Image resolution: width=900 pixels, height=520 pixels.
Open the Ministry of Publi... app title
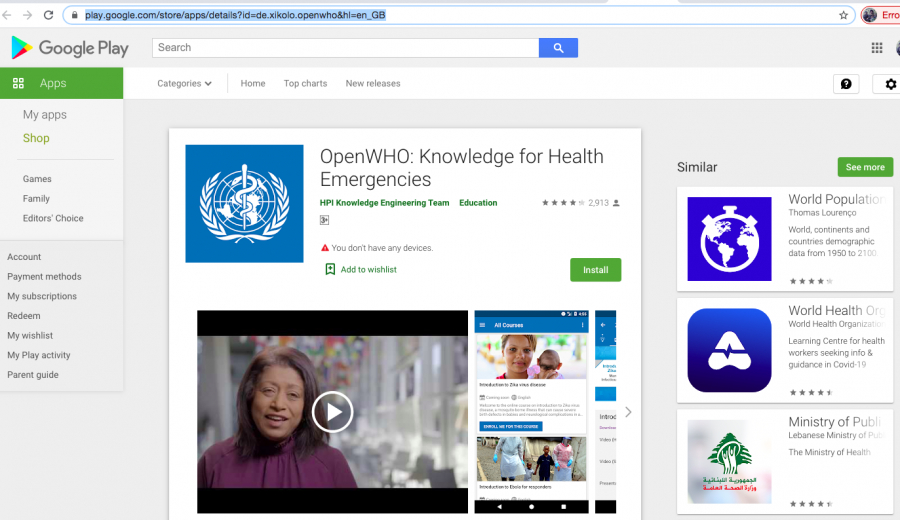(x=835, y=422)
